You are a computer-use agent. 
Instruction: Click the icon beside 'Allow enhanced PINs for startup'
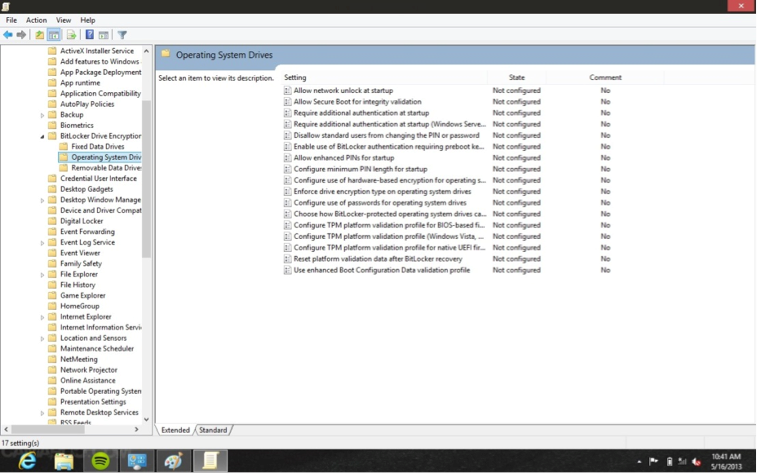[287, 158]
